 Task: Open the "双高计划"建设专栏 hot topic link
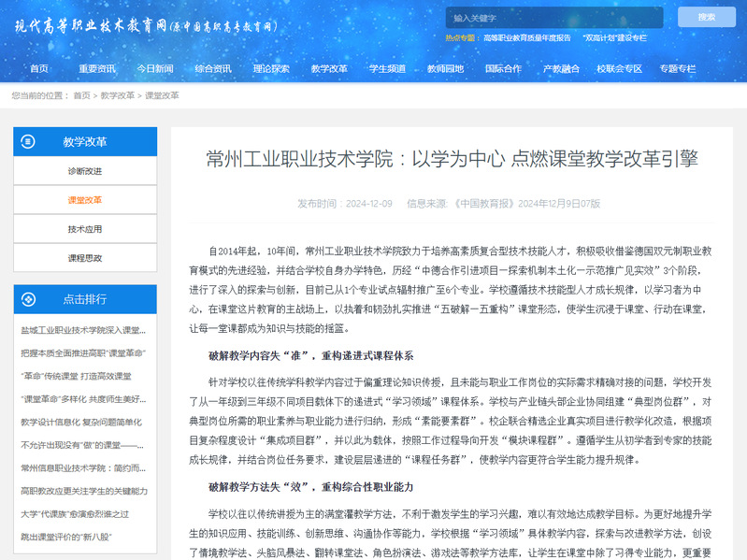[614, 38]
